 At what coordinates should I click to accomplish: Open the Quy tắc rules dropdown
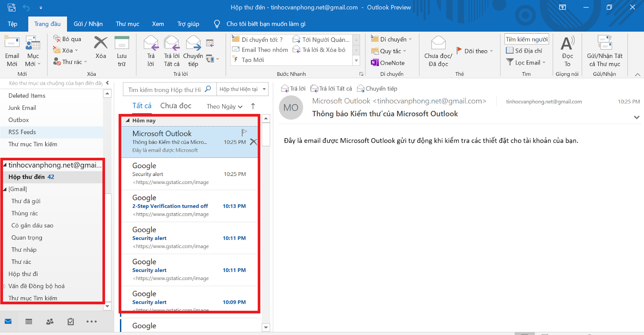click(388, 51)
